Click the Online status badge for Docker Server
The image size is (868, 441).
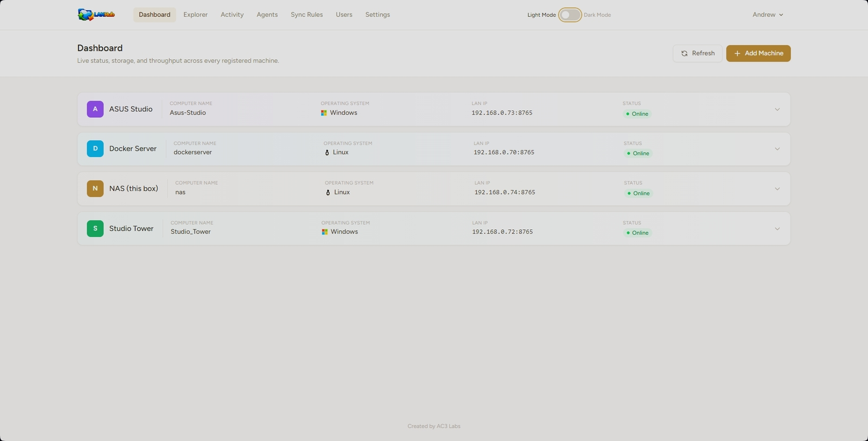(638, 154)
